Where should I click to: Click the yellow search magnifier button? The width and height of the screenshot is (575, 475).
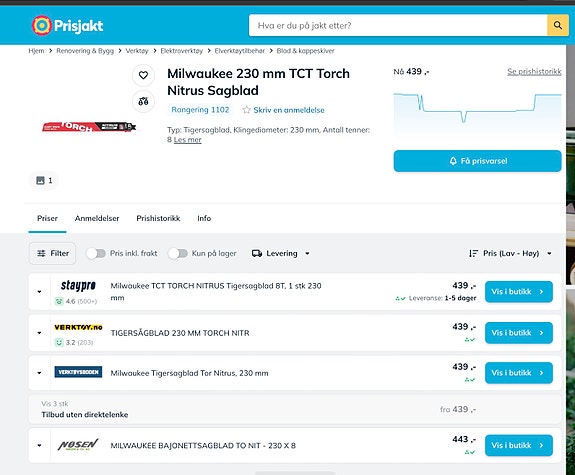558,25
